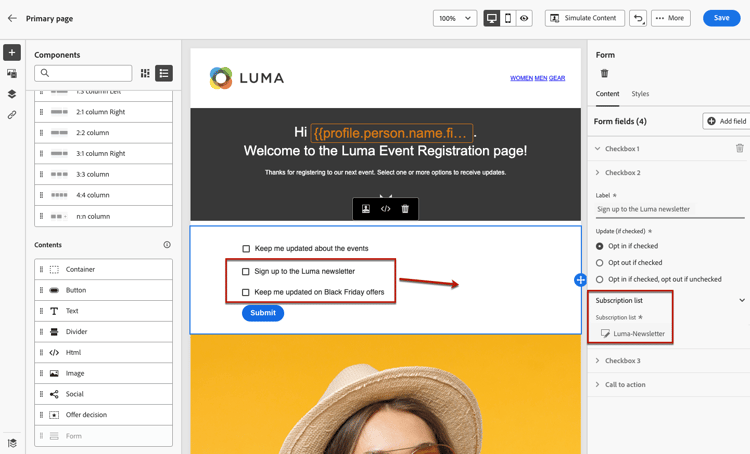The image size is (750, 454).
Task: Select the 2:1 column Right component
Action: click(103, 112)
